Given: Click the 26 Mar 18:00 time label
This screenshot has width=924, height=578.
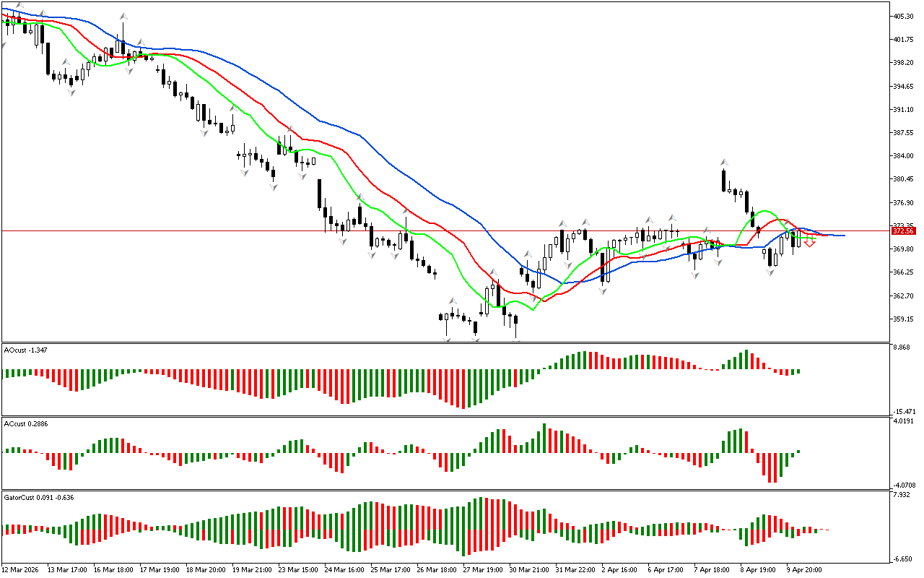Looking at the screenshot, I should click(x=436, y=570).
